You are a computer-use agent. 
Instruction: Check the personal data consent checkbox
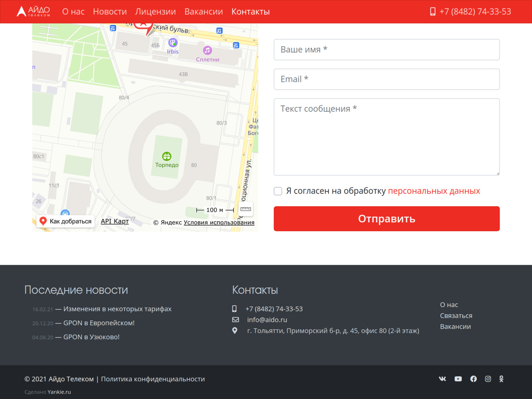point(278,191)
